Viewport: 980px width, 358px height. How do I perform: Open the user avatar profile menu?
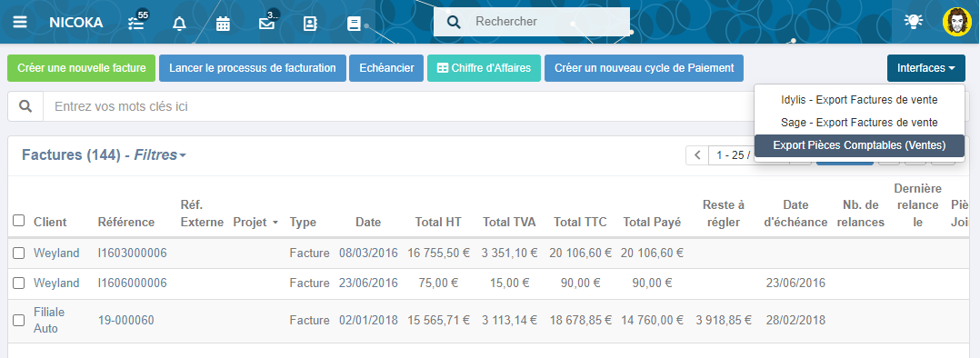tap(957, 21)
